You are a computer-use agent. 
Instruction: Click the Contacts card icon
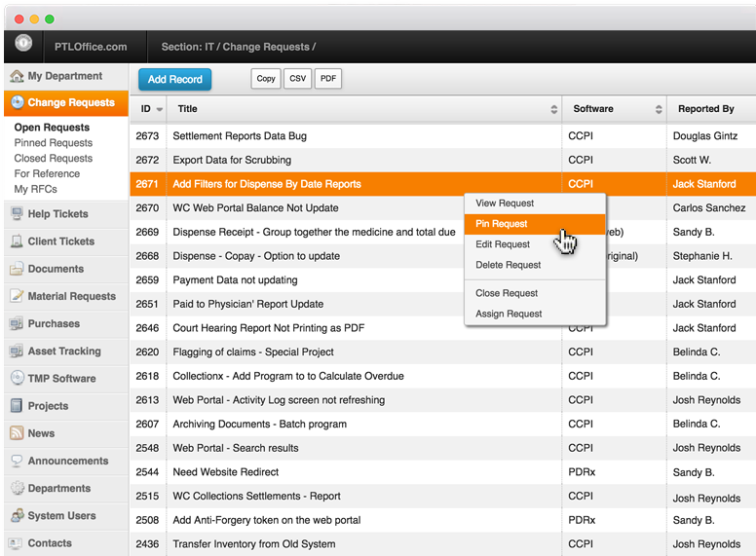[x=17, y=543]
